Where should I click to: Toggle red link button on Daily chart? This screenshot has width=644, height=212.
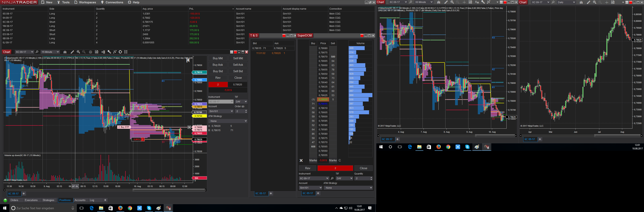click(631, 2)
